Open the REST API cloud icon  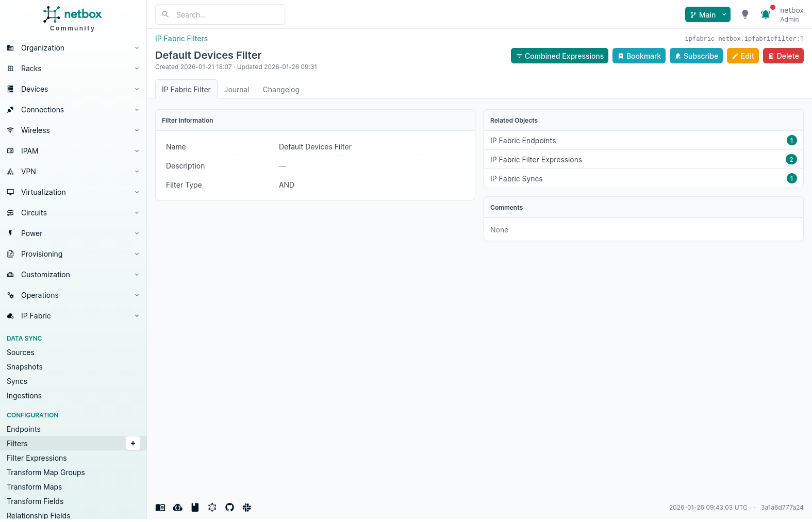click(177, 508)
